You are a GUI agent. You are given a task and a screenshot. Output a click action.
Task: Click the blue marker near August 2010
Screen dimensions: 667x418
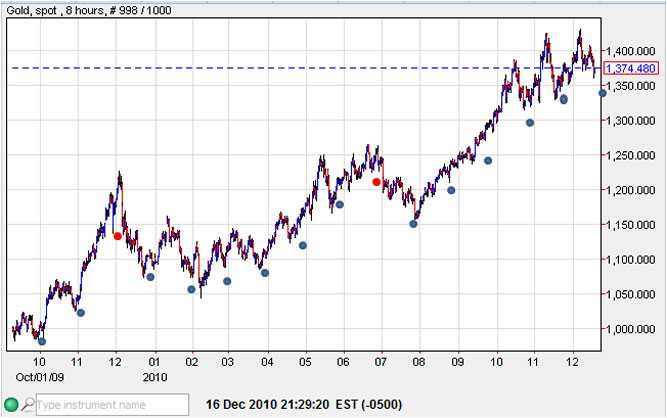pyautogui.click(x=414, y=224)
